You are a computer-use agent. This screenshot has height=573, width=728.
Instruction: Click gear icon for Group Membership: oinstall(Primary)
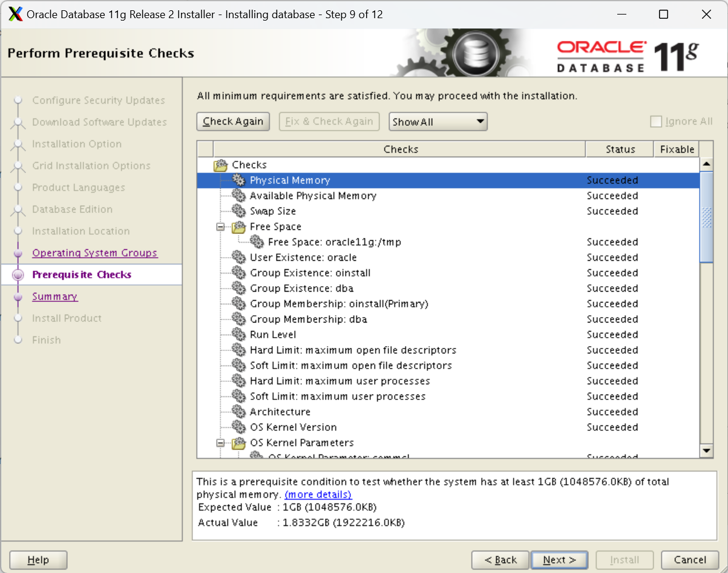point(238,304)
